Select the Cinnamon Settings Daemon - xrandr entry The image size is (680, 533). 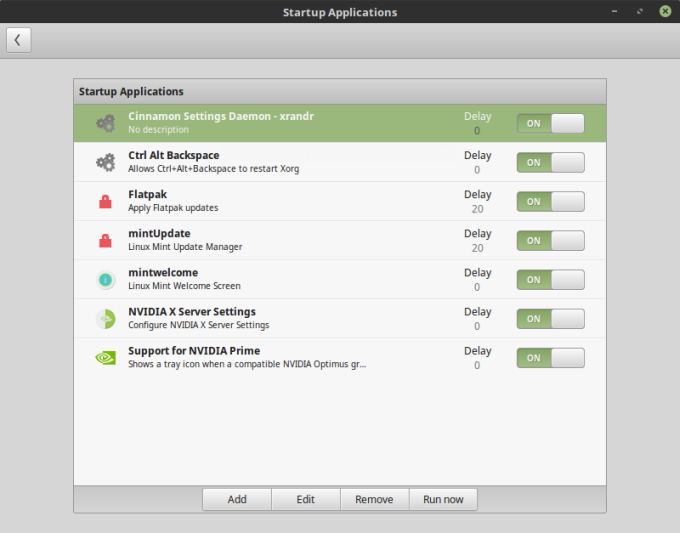[340, 123]
